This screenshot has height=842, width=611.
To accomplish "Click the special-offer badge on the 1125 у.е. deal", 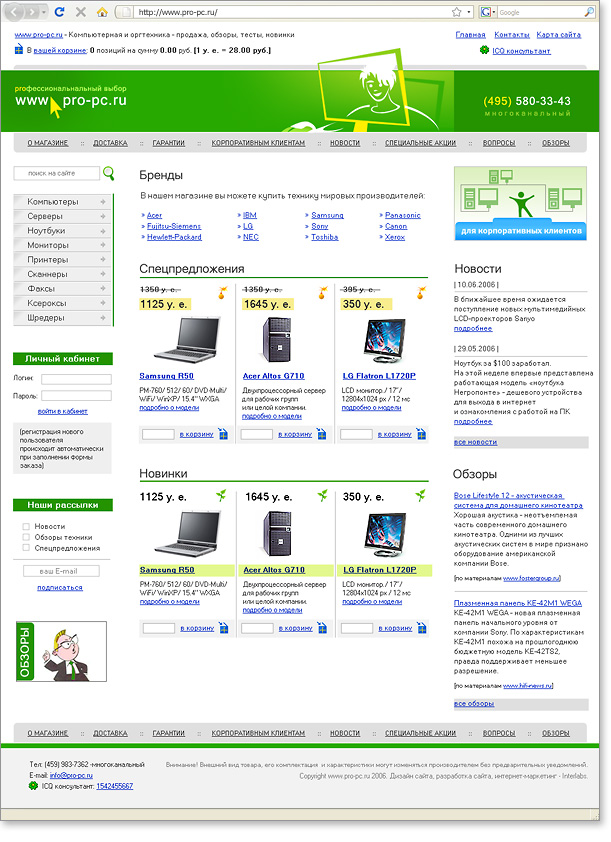I will pyautogui.click(x=222, y=292).
